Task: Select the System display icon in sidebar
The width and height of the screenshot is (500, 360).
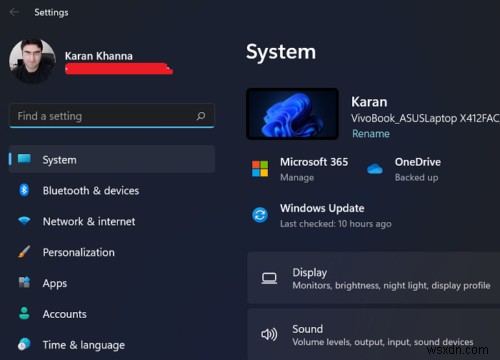Action: tap(24, 159)
